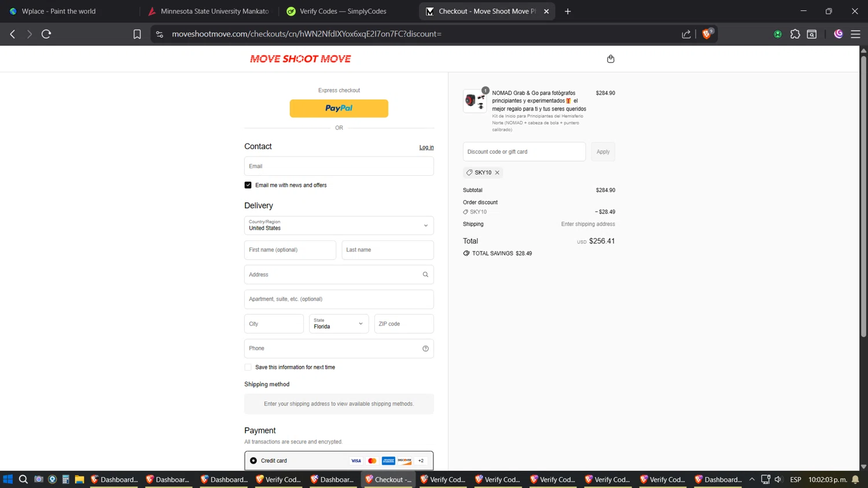Click the Discount code or gift card field
The width and height of the screenshot is (868, 488).
[x=524, y=151]
